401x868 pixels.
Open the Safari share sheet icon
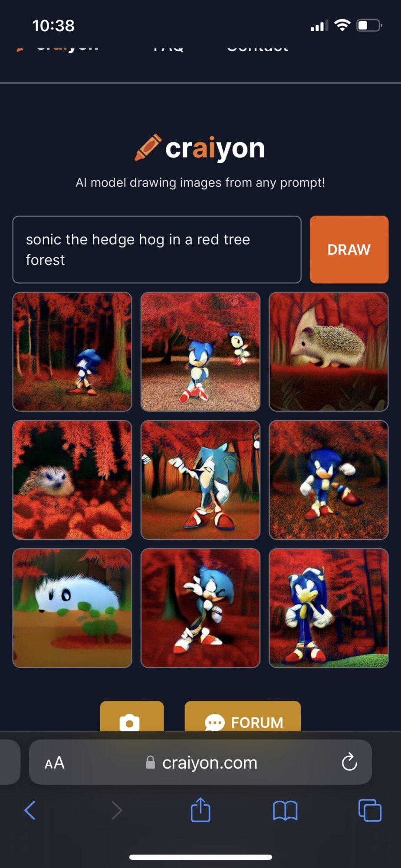tap(200, 810)
